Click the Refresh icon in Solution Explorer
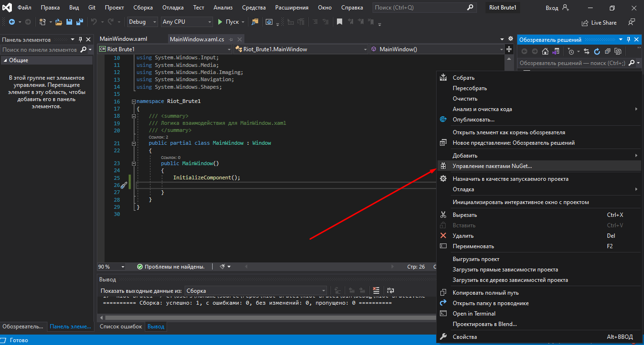Image resolution: width=644 pixels, height=345 pixels. click(x=597, y=51)
